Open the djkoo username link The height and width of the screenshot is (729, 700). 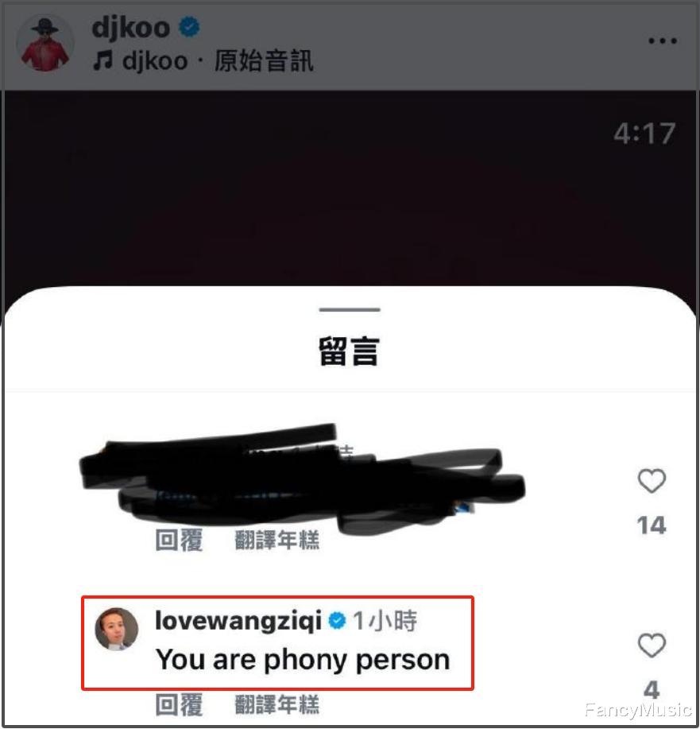[131, 28]
